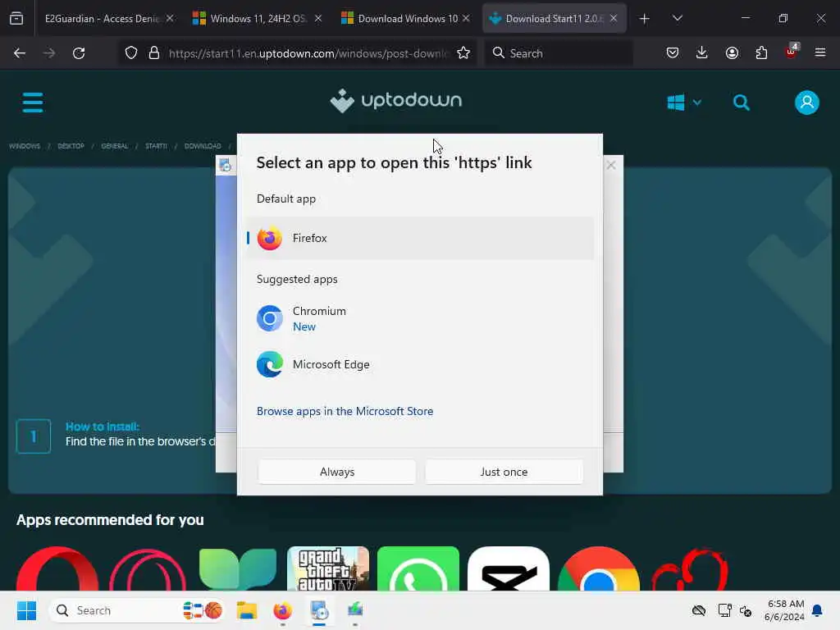Focus the Firefox Search box
Image resolution: width=840 pixels, height=630 pixels.
click(558, 53)
